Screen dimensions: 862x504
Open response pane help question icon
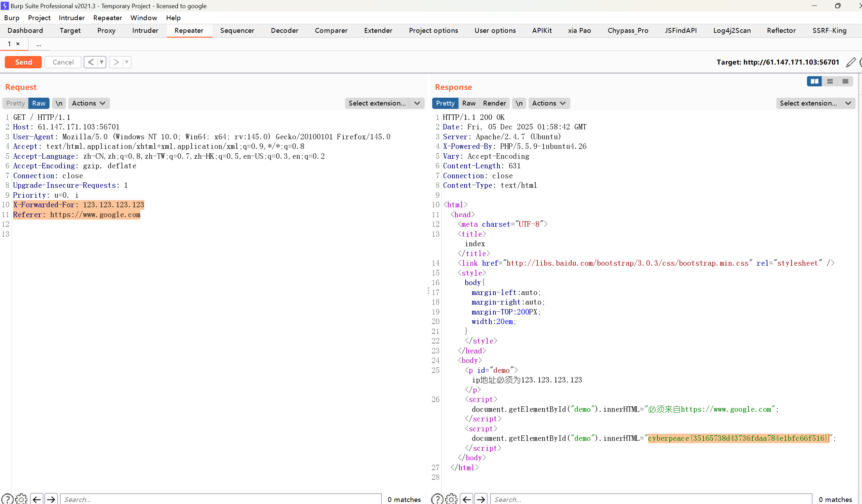click(x=437, y=499)
